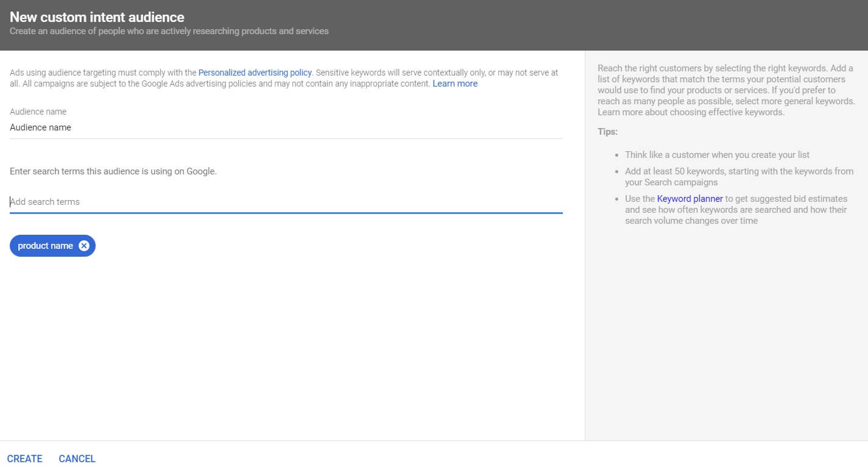
Task: Click 'Learn more' after the policy notice
Action: coord(454,84)
